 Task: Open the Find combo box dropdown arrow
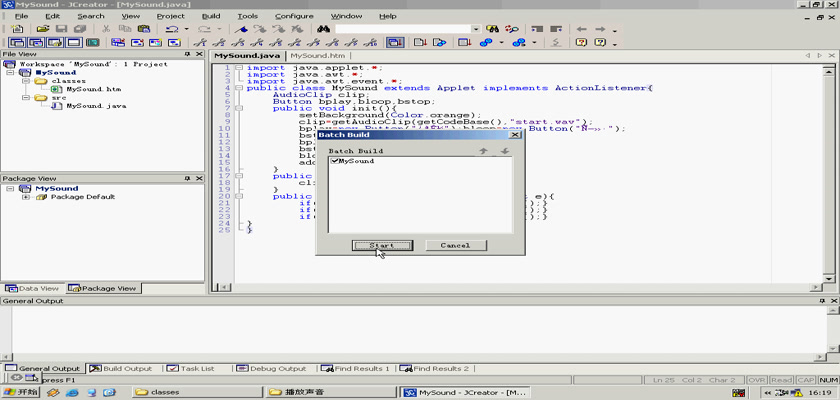tap(476, 29)
